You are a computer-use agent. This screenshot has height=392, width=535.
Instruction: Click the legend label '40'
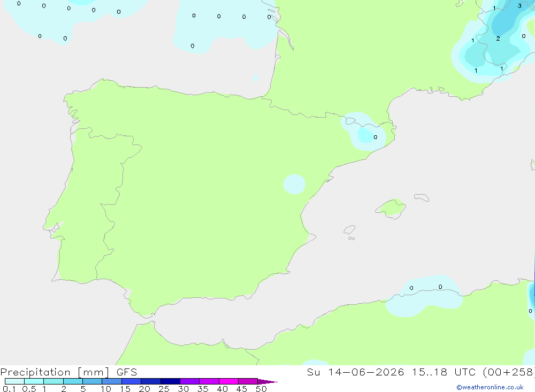point(223,389)
